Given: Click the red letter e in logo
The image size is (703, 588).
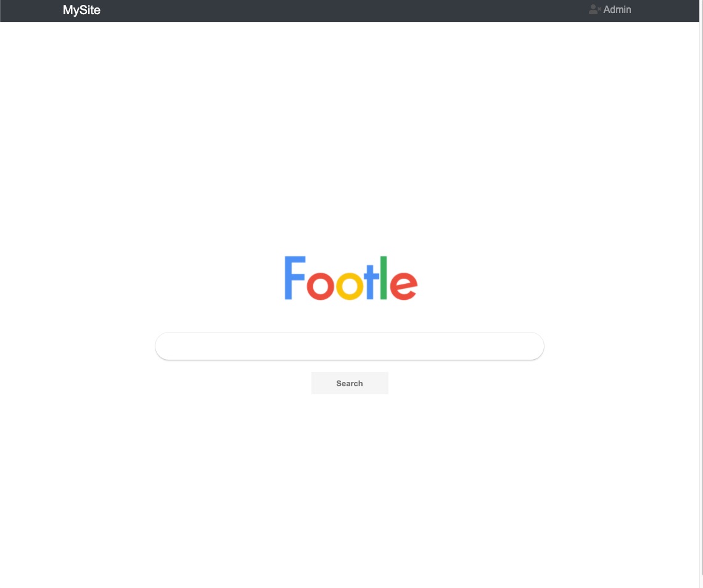Looking at the screenshot, I should click(403, 285).
